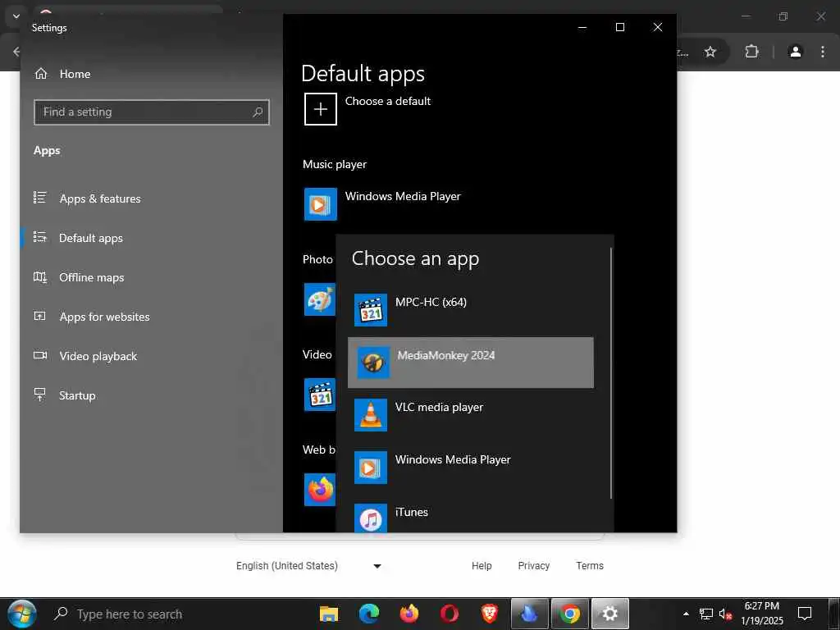The image size is (840, 630).
Task: Open Chrome three-dot menu
Action: click(x=823, y=52)
